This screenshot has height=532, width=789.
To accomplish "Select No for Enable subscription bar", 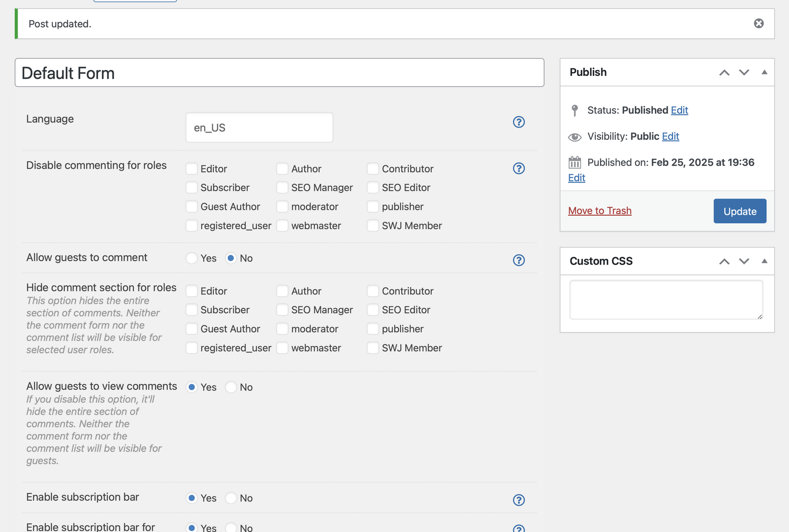I will [231, 498].
